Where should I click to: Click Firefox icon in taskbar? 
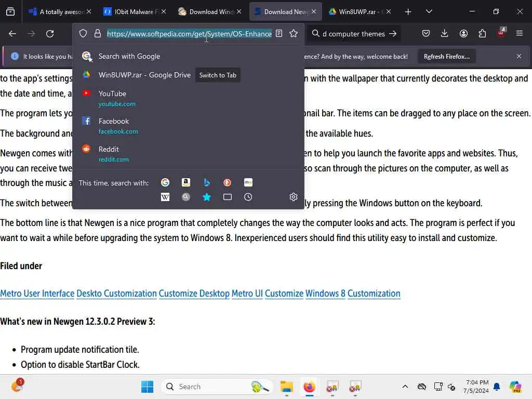309,387
